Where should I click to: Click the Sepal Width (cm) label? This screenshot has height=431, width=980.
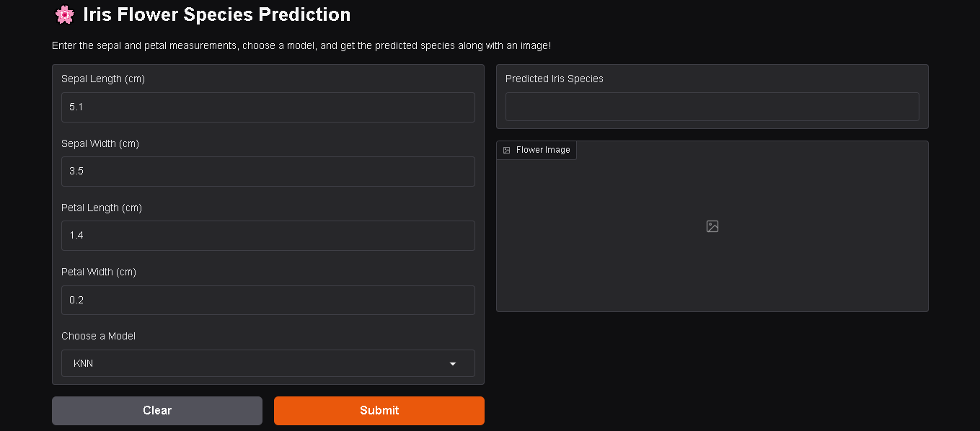click(100, 143)
